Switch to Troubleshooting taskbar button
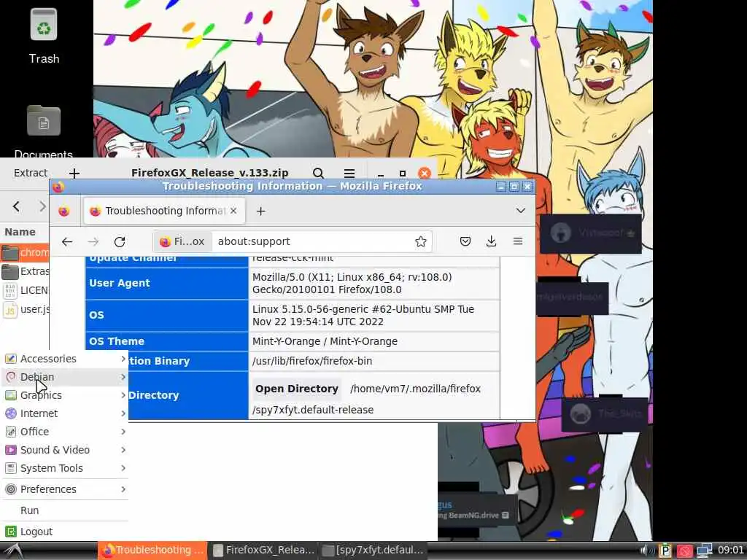The image size is (747, 560). pos(153,551)
